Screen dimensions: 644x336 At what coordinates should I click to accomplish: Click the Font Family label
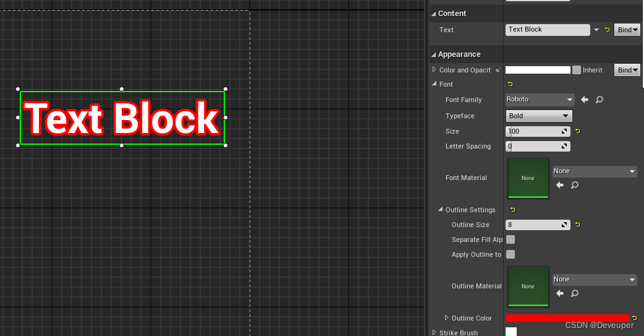[x=464, y=100]
